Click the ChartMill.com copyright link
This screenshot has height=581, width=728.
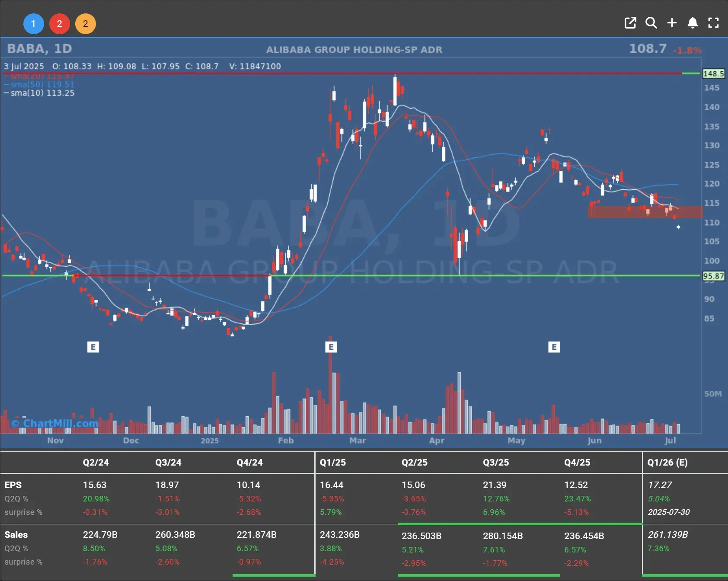tap(55, 423)
